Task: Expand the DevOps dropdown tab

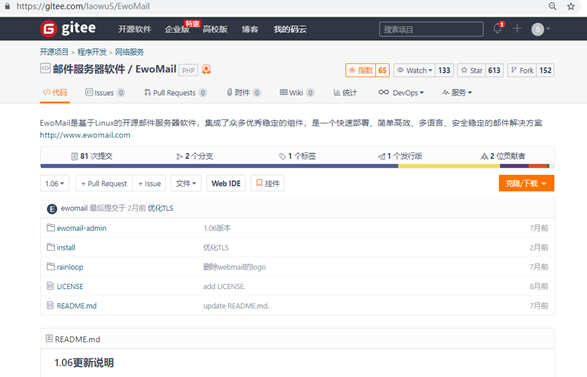Action: coord(401,92)
